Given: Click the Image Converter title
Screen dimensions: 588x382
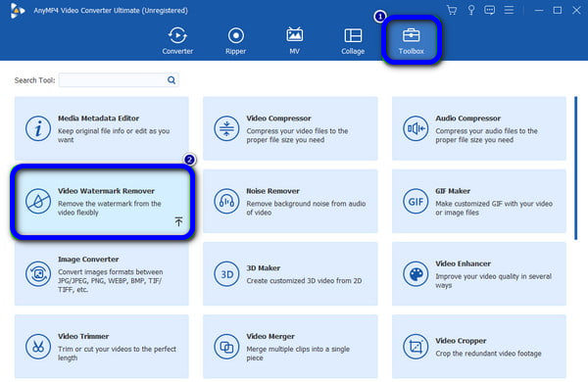Looking at the screenshot, I should click(x=88, y=259).
